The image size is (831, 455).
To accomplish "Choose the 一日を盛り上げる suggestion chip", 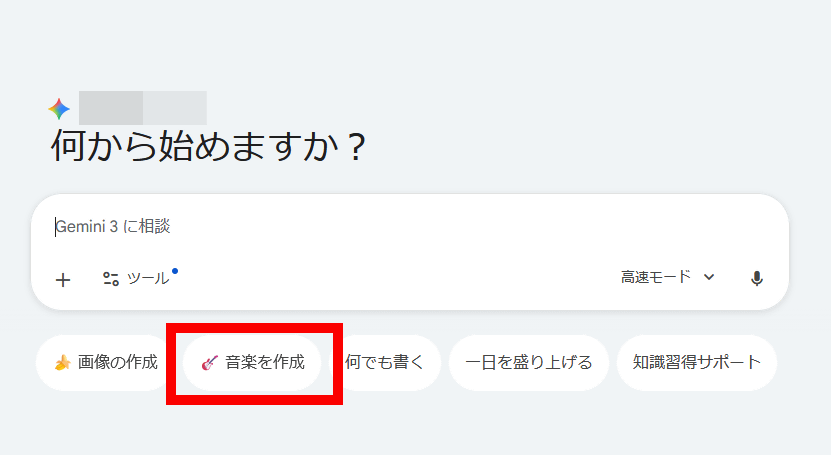I will coord(529,363).
